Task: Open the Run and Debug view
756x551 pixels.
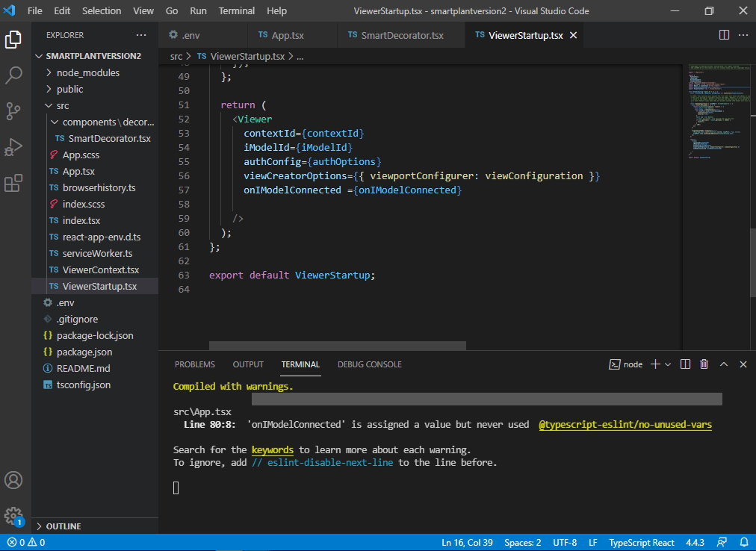Action: (x=13, y=146)
